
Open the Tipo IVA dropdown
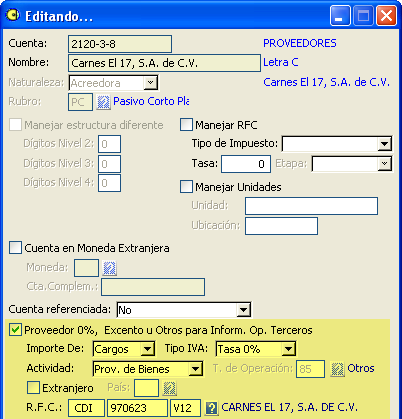coord(288,349)
